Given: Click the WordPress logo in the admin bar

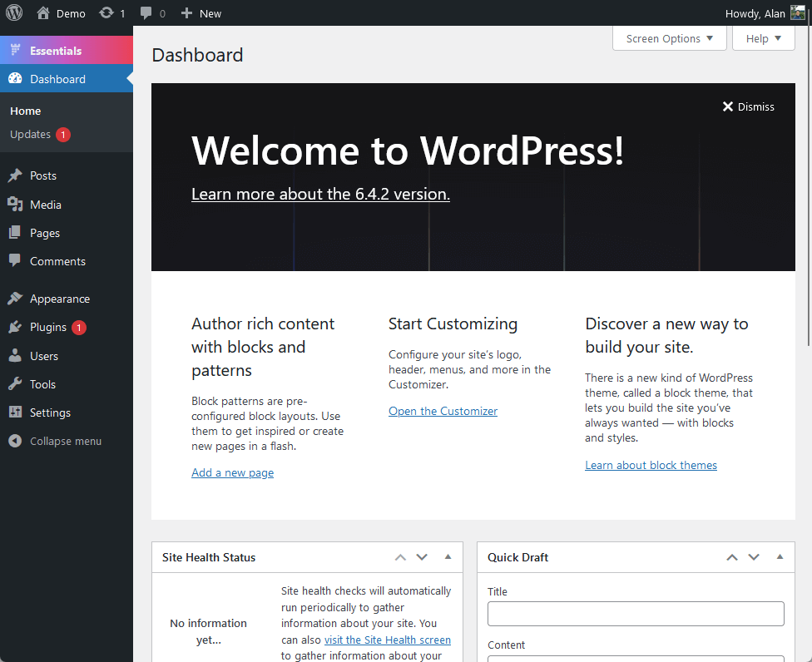Looking at the screenshot, I should (x=14, y=12).
